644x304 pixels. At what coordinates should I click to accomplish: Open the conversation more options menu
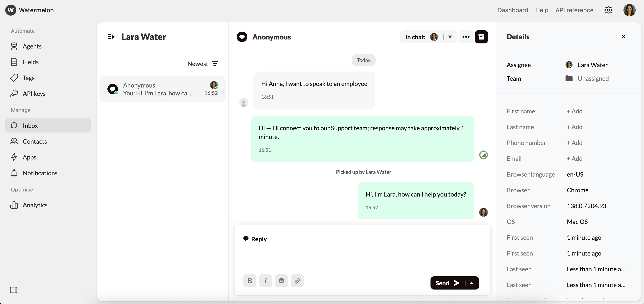point(466,37)
